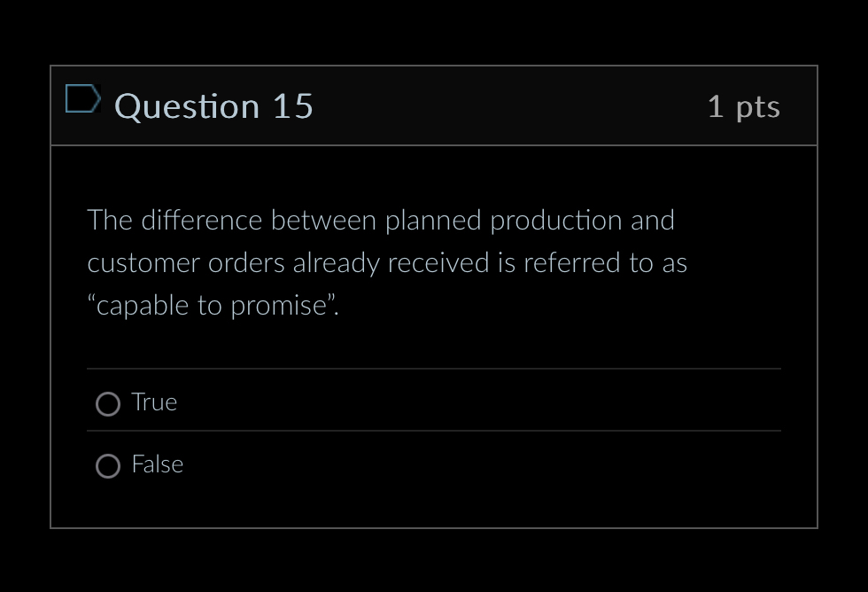This screenshot has height=592, width=868.
Task: Click the 1 pts label
Action: 744,106
